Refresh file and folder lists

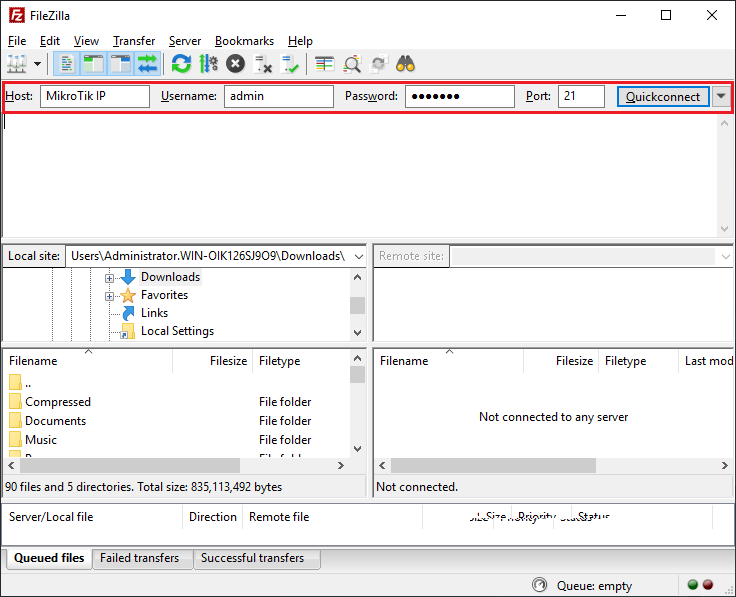pos(181,64)
